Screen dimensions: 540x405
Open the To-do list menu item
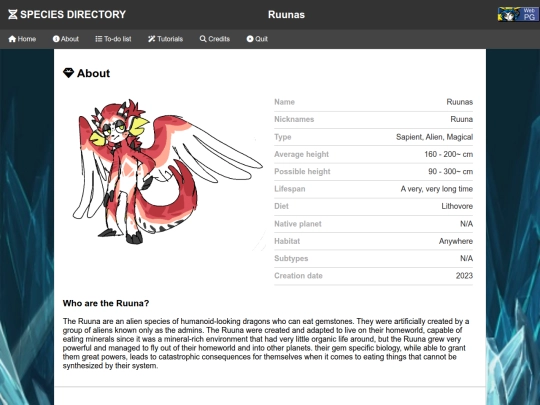point(113,39)
